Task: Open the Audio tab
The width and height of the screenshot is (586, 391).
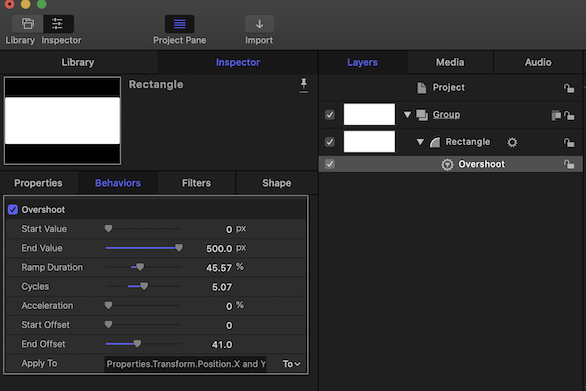Action: [x=538, y=62]
